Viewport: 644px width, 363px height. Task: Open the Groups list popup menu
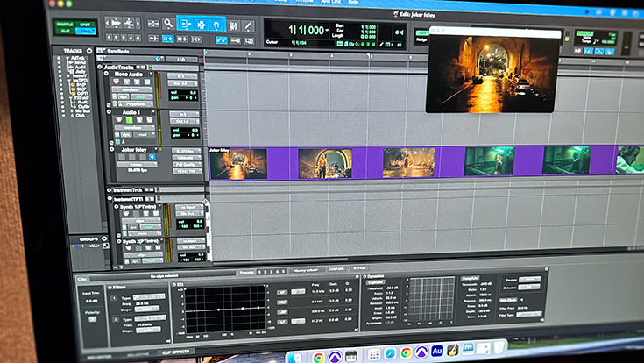point(104,238)
